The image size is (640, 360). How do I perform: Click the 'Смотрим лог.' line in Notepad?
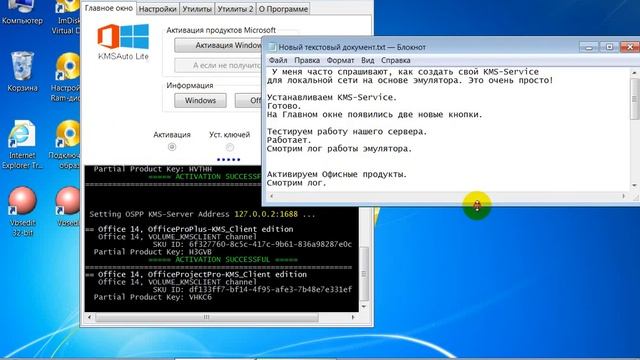click(297, 183)
